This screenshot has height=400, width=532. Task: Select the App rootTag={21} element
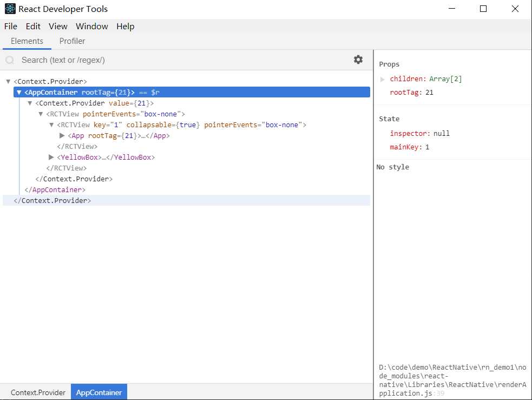pos(119,136)
